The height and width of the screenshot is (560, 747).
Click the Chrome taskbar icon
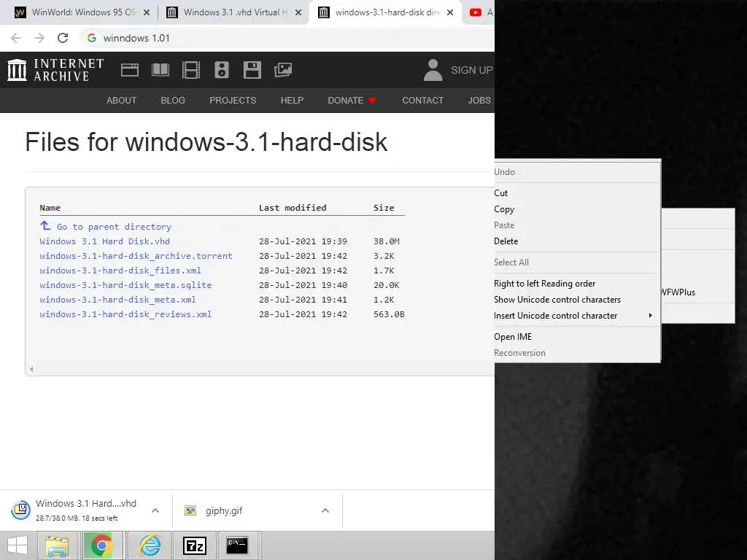(101, 545)
